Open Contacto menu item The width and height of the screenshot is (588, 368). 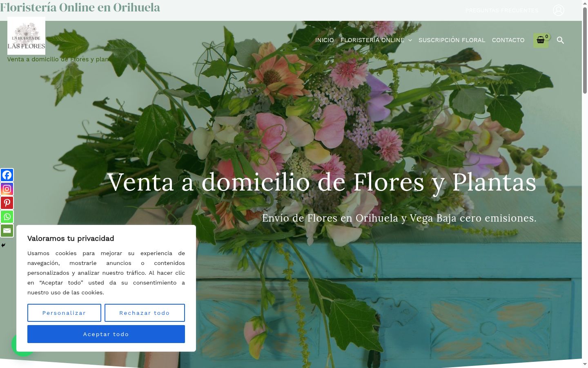point(508,40)
